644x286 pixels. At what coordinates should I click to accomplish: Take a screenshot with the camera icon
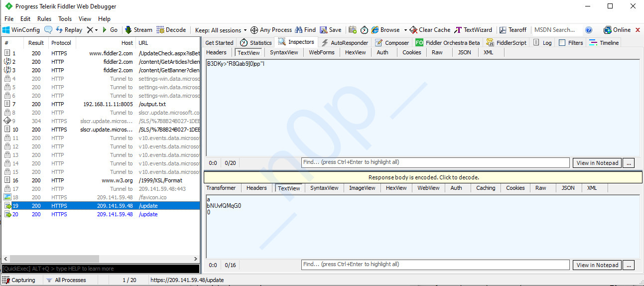pyautogui.click(x=353, y=30)
